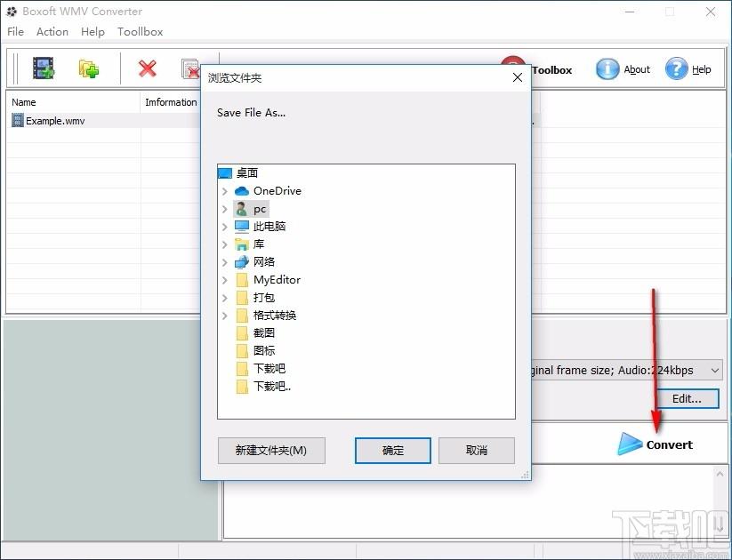
Task: Confirm with the 确定 button
Action: point(392,451)
